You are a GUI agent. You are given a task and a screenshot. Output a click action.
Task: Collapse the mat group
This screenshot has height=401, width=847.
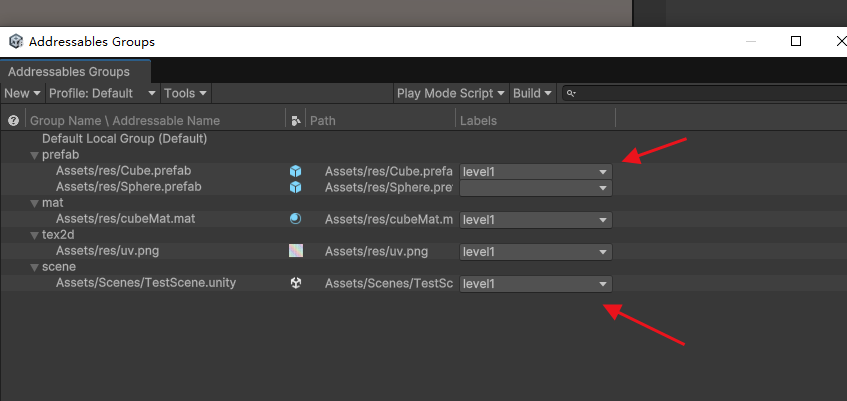35,204
